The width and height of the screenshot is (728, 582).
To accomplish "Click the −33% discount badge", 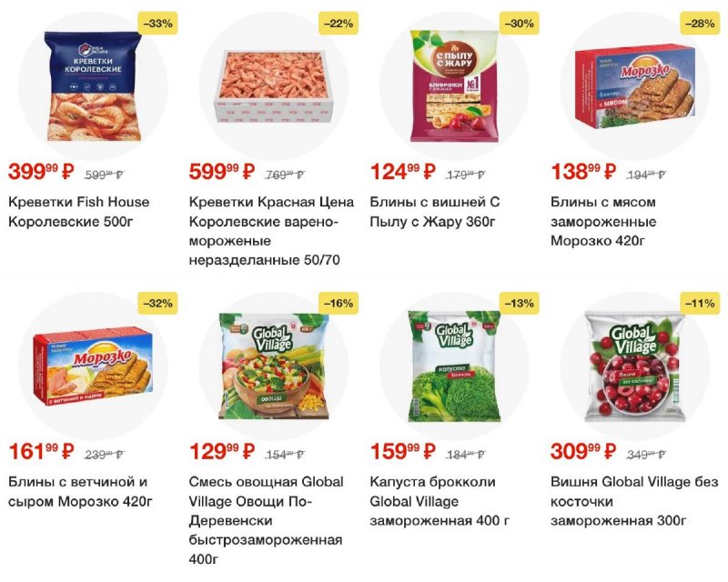I will point(157,24).
